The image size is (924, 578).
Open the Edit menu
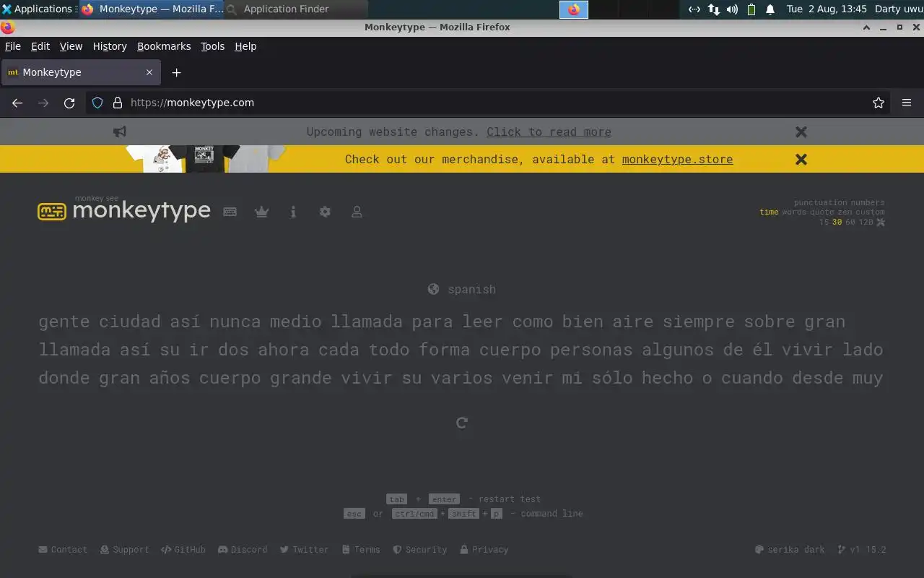coord(40,46)
